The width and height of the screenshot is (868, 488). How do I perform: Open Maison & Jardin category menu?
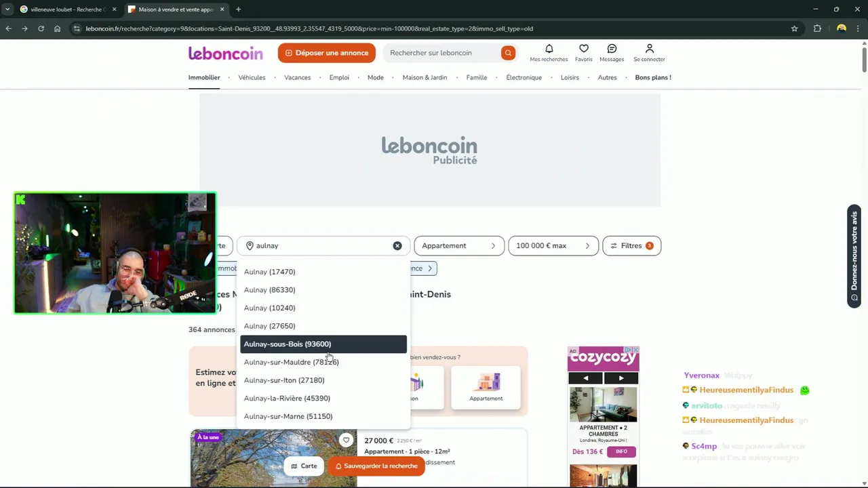(x=425, y=77)
